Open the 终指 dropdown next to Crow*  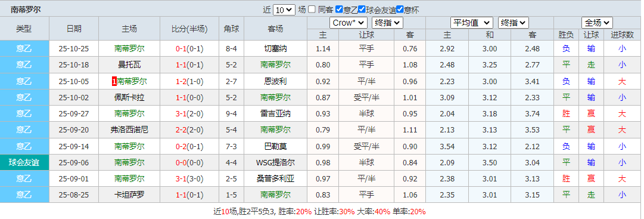[x=387, y=23]
